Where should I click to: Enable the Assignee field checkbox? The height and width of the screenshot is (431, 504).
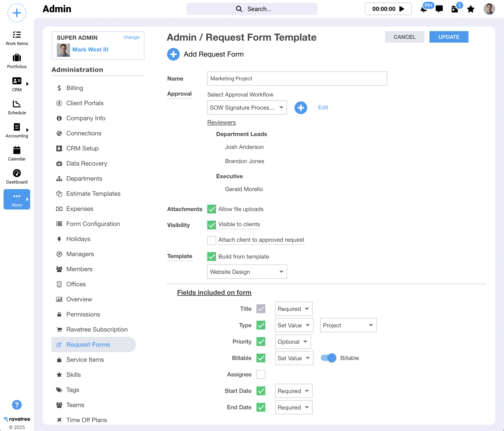[x=261, y=374]
